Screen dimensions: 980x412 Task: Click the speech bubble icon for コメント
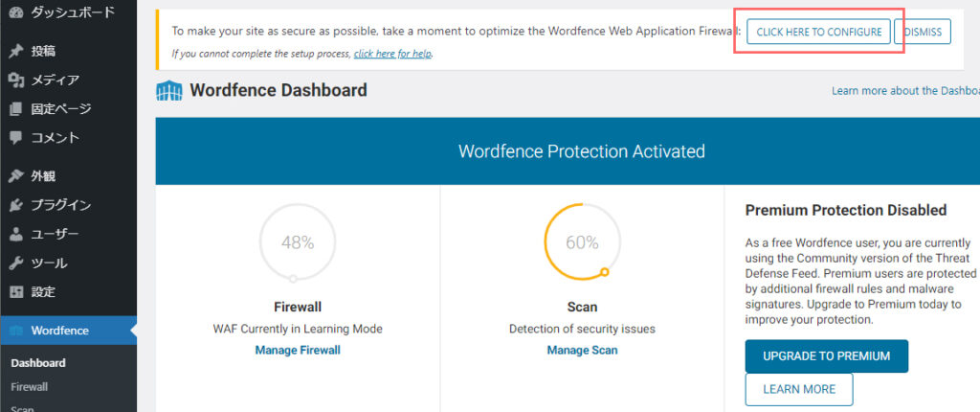[x=16, y=138]
